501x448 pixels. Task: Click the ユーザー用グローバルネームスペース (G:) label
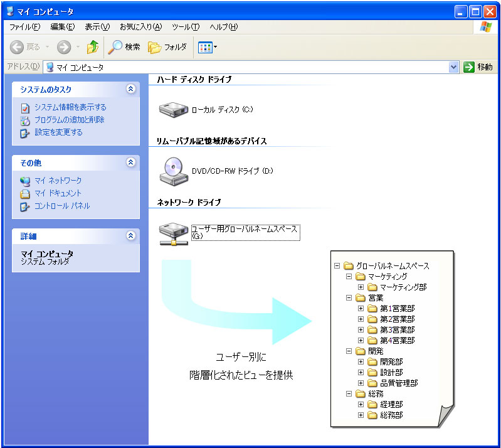click(245, 233)
